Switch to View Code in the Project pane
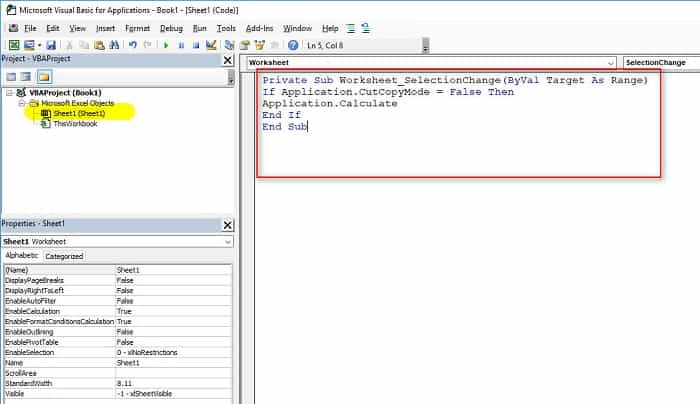Viewport: 700px width, 404px height. [12, 77]
